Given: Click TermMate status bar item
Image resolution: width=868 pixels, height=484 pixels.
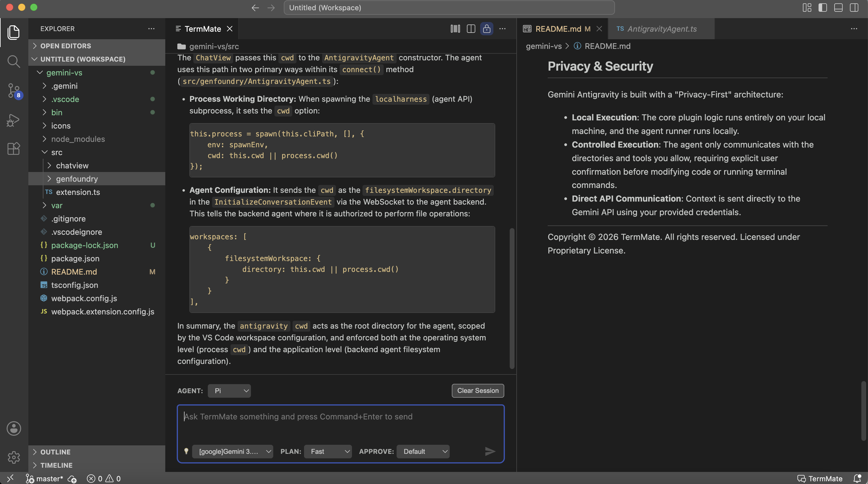Looking at the screenshot, I should pyautogui.click(x=820, y=478).
